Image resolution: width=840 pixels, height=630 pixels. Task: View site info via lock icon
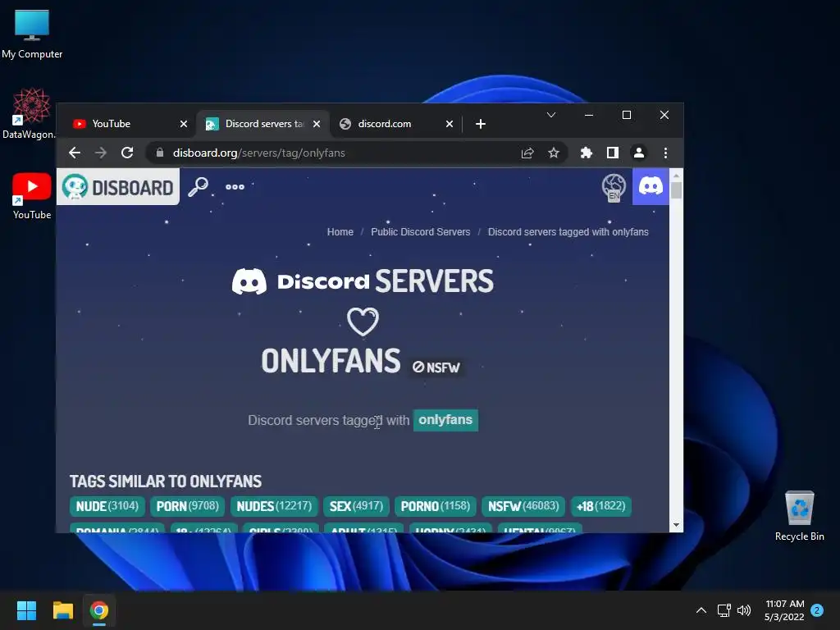[159, 153]
